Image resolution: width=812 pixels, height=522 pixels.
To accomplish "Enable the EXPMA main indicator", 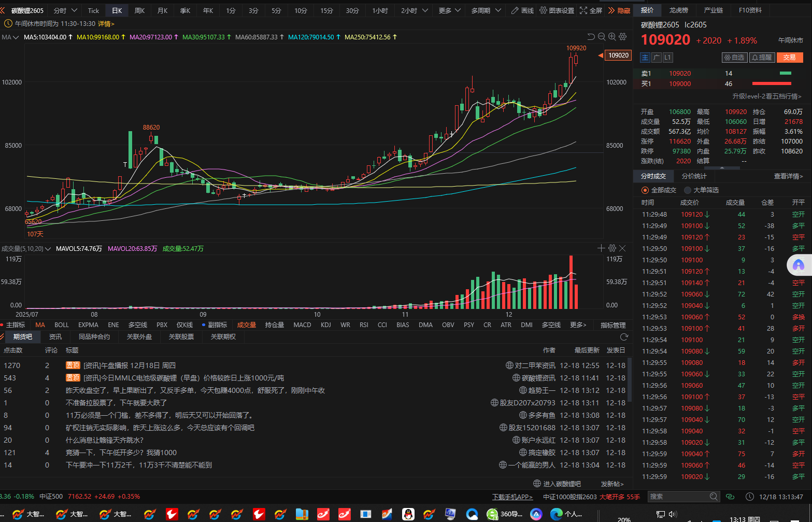I will [x=88, y=325].
